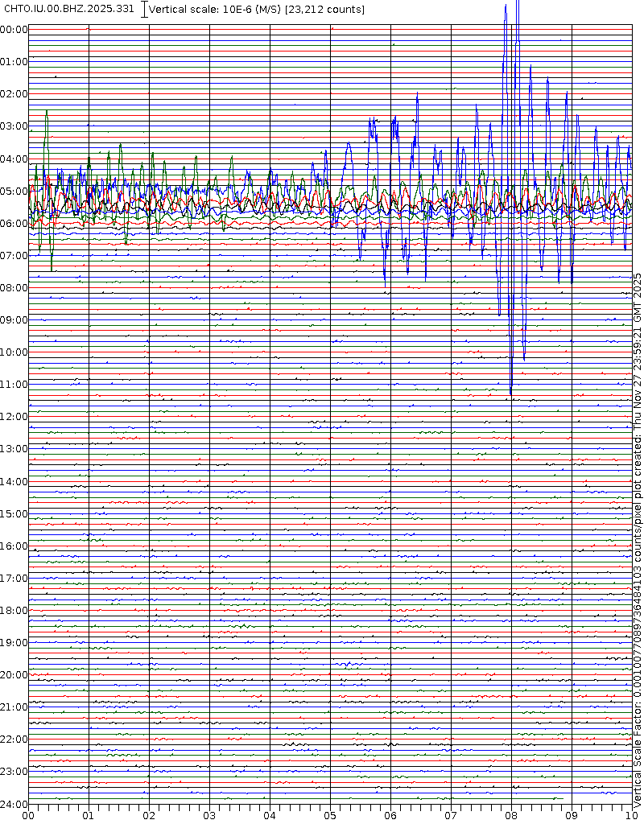The height and width of the screenshot is (824, 644).
Task: Click the bottom axis minute label 10
Action: (632, 816)
